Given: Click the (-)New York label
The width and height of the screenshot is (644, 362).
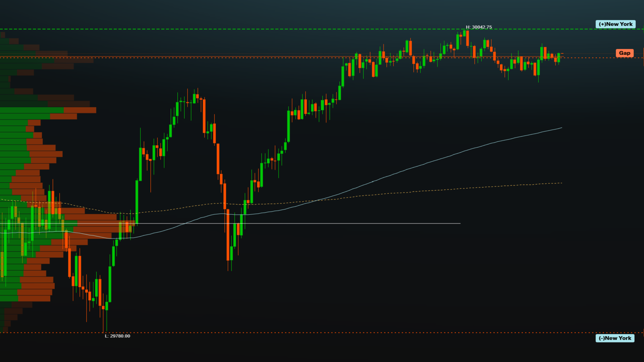Looking at the screenshot, I should pos(615,338).
